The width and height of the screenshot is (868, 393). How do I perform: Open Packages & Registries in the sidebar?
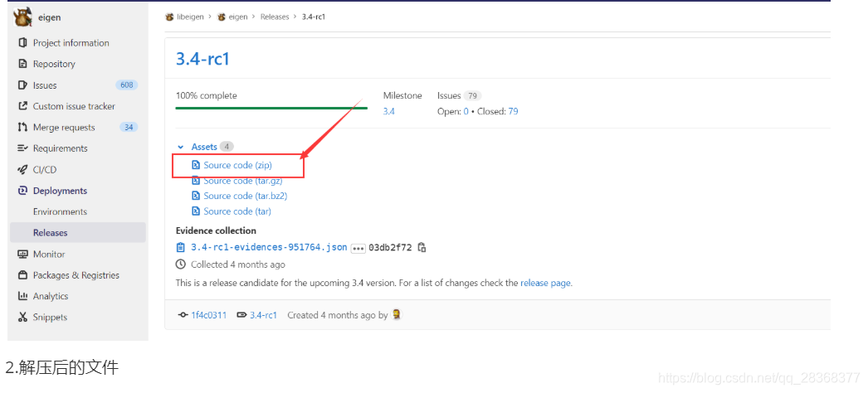coord(76,275)
